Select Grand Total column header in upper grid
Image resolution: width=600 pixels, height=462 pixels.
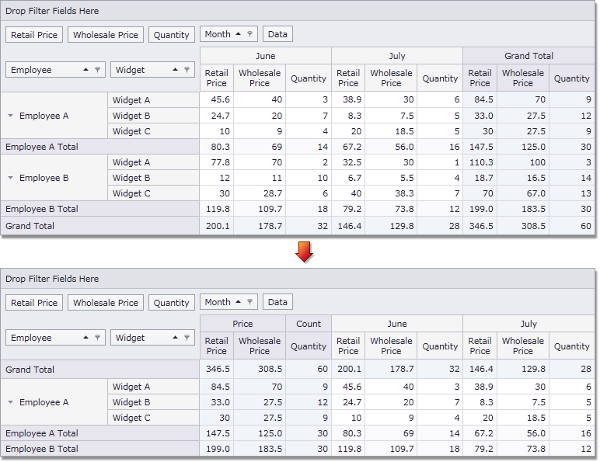point(529,56)
